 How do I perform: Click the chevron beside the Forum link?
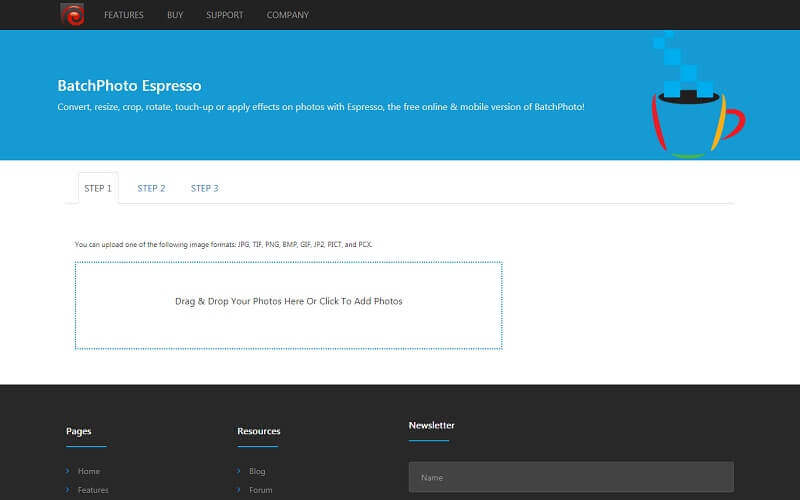click(x=238, y=489)
